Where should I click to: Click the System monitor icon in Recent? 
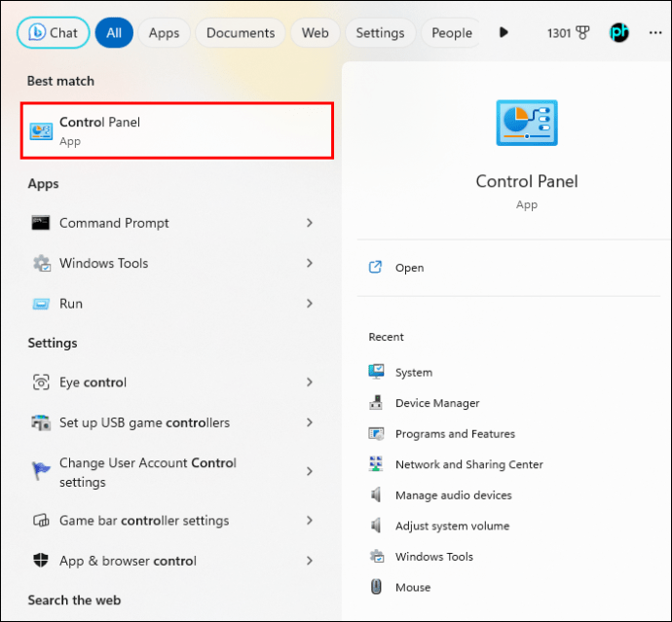[x=376, y=372]
